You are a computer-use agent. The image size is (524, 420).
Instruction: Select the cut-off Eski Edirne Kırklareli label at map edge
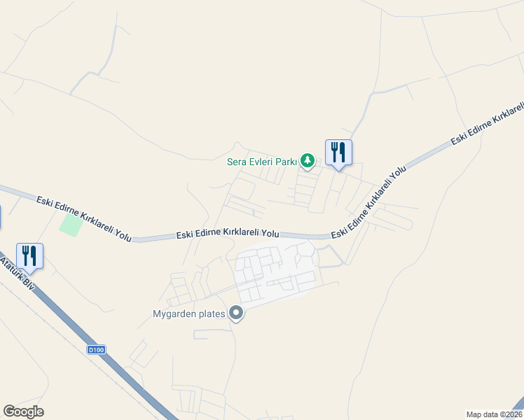tap(487, 124)
